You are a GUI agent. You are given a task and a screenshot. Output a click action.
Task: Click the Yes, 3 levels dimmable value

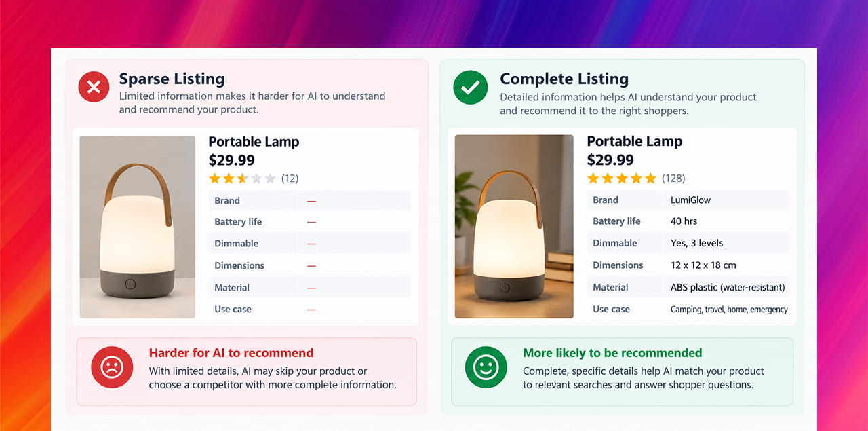coord(696,243)
